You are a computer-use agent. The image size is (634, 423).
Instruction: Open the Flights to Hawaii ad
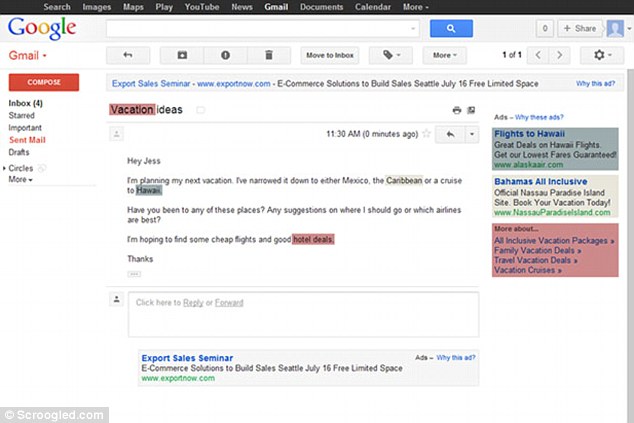(x=529, y=134)
